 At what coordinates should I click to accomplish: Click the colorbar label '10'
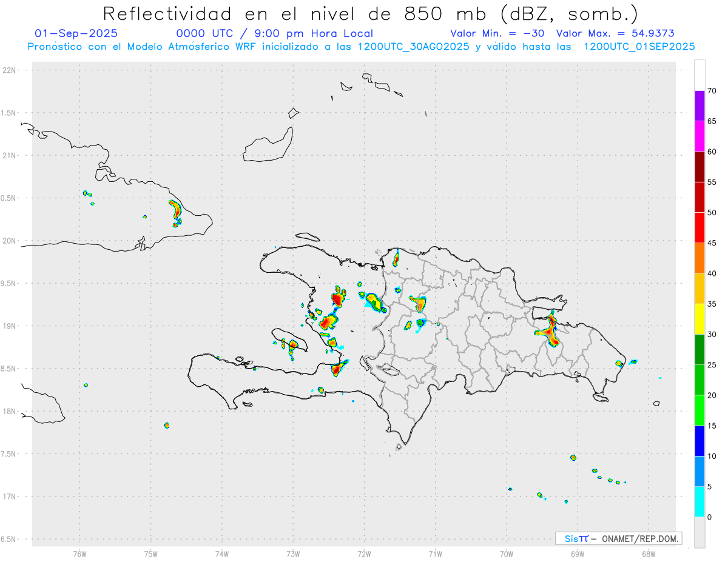click(712, 456)
